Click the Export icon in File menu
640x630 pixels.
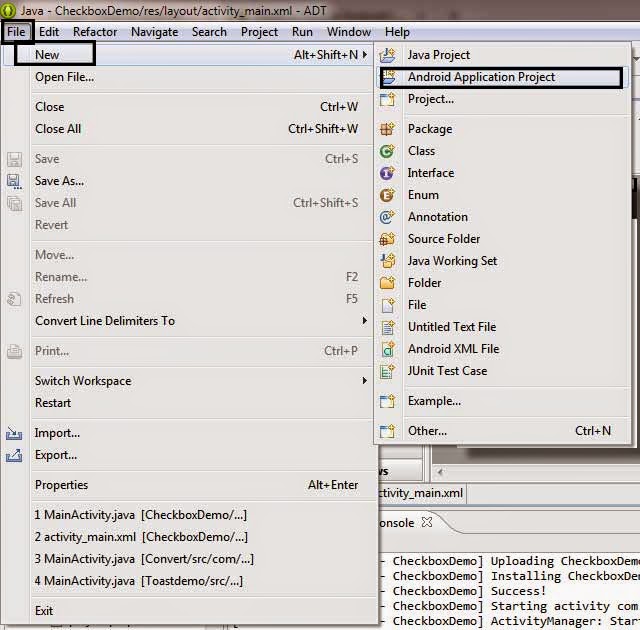tap(14, 455)
